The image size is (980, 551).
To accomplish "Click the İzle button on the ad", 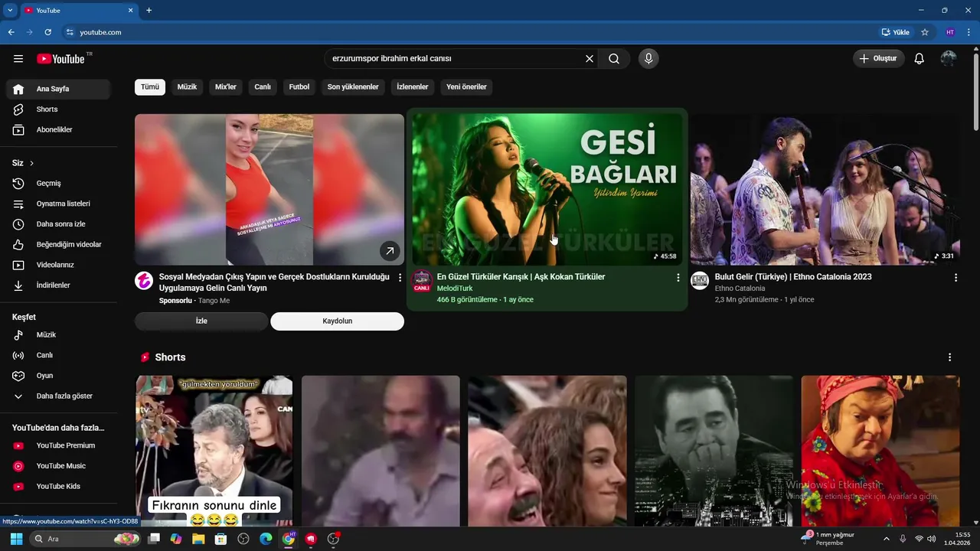I will 201,321.
